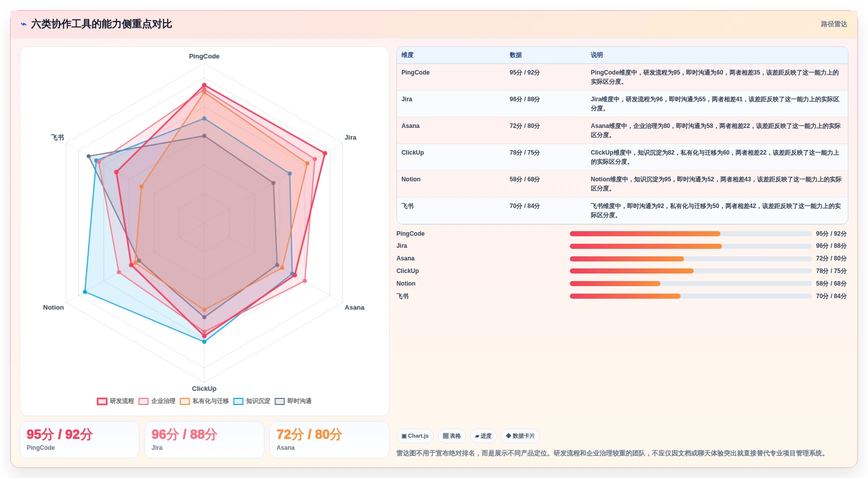Click the ClickUp progress bar
This screenshot has width=868, height=478.
click(x=691, y=271)
